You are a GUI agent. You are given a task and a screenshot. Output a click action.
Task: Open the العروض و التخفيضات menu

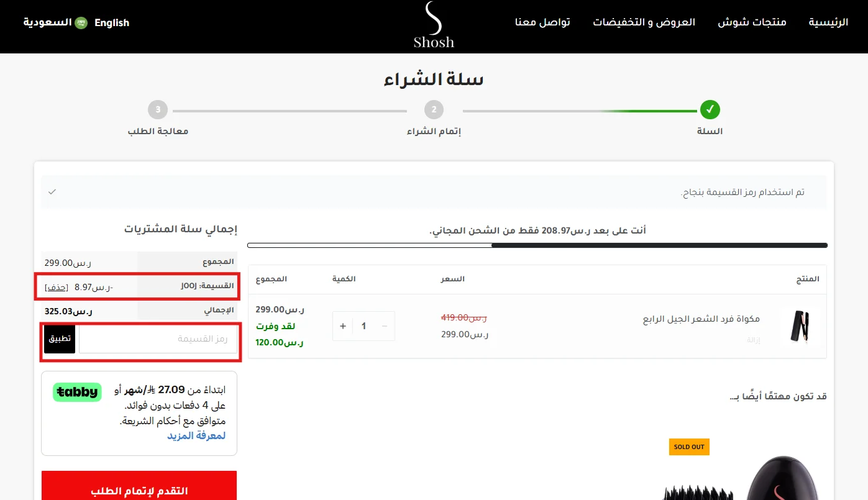(x=644, y=22)
